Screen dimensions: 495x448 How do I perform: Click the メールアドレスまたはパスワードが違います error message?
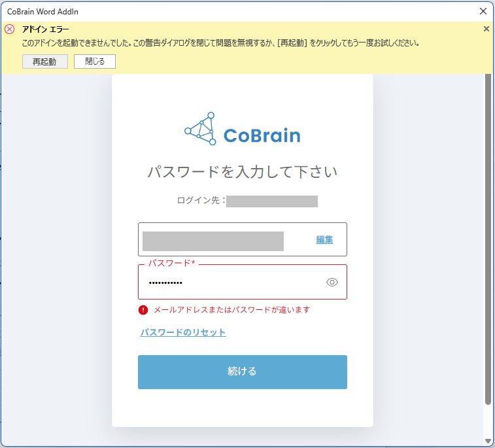(x=231, y=310)
